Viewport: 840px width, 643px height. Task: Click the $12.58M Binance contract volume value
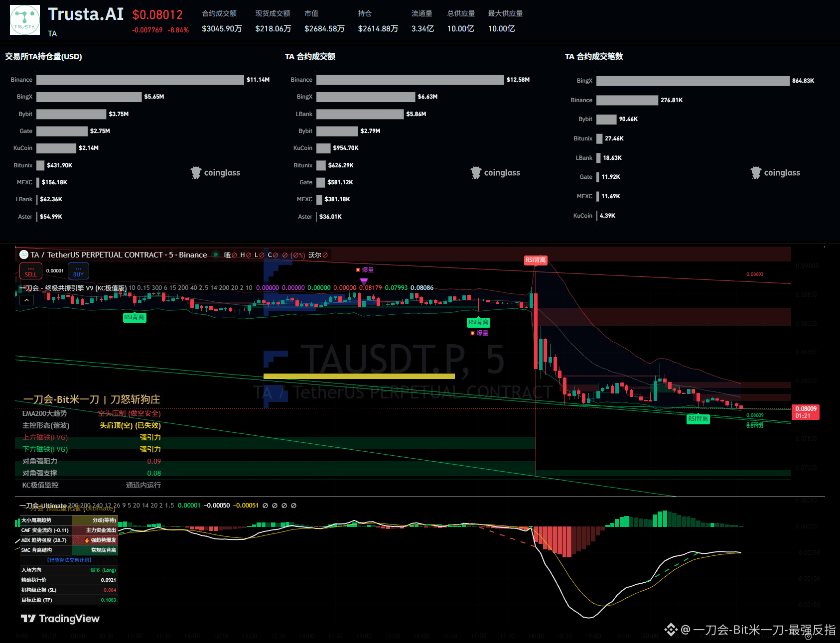coord(518,80)
